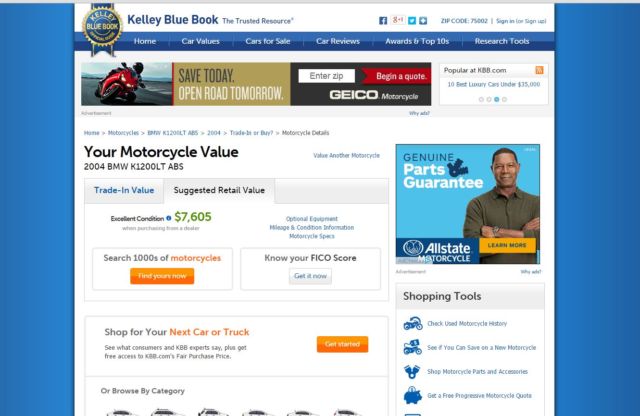Click the Facebook share icon
The width and height of the screenshot is (640, 416).
tap(382, 20)
